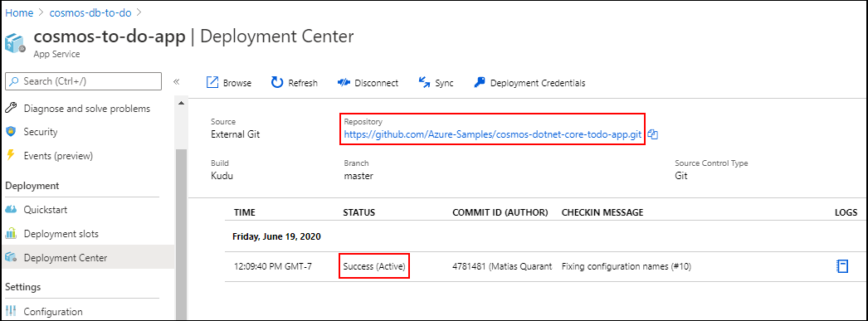Click the CHECKIN MESSAGE column header

click(602, 212)
